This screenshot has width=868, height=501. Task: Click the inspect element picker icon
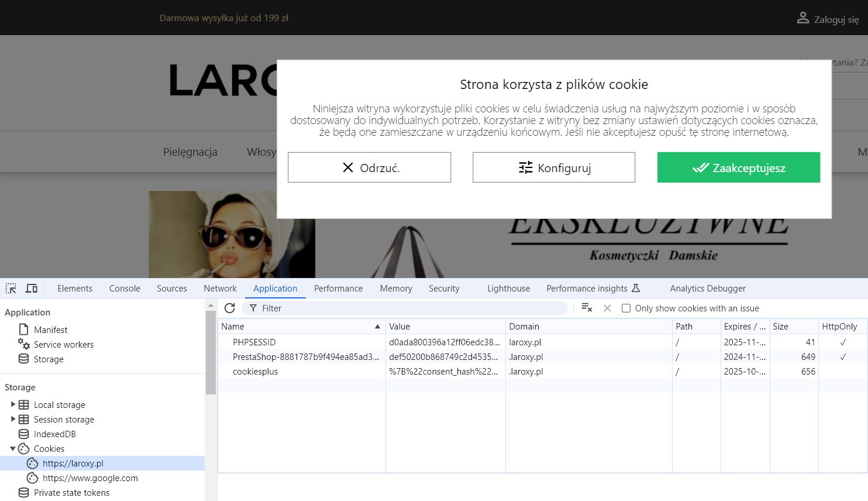click(x=11, y=289)
